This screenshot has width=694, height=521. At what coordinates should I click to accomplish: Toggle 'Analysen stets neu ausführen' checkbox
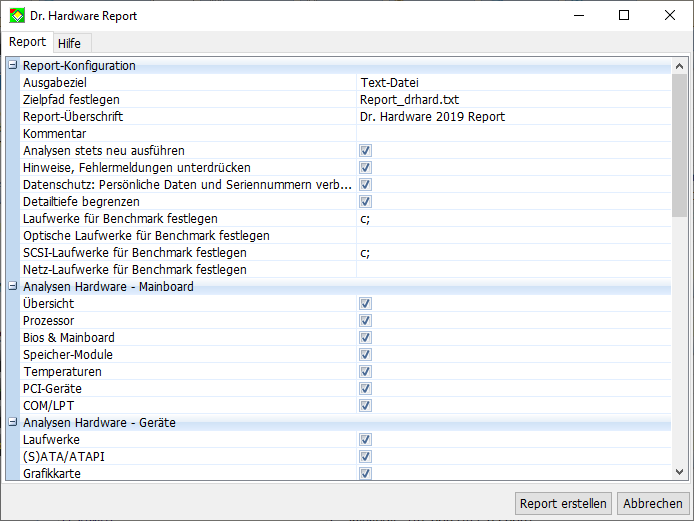[x=366, y=151]
